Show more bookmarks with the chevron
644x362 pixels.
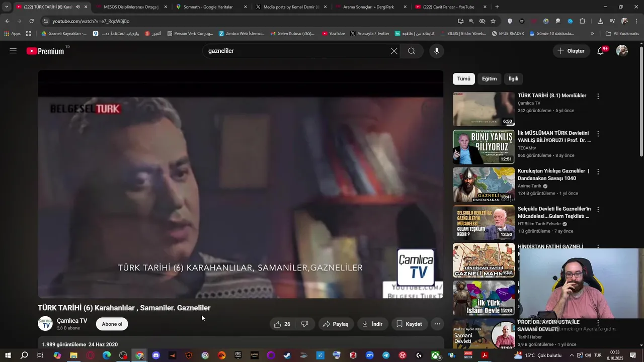[x=592, y=34]
